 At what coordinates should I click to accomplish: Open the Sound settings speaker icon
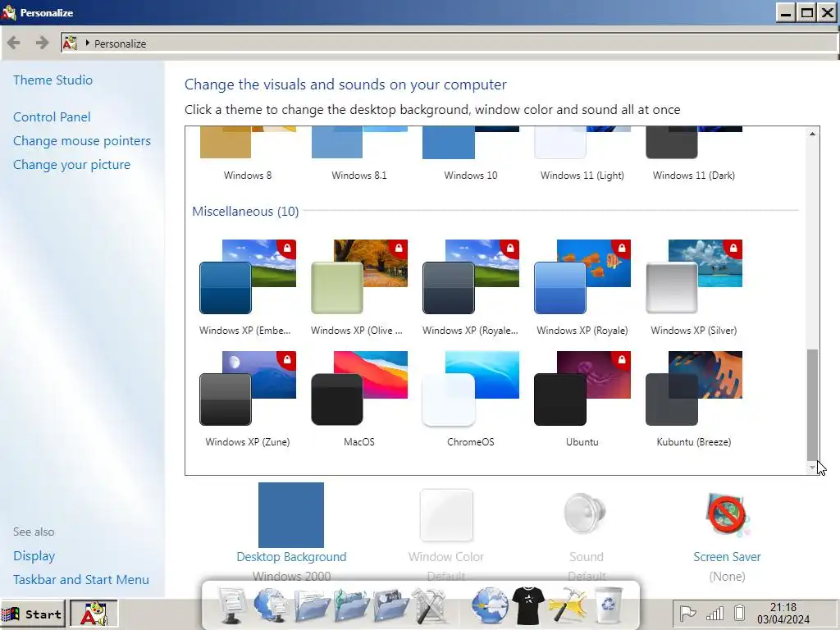(585, 514)
